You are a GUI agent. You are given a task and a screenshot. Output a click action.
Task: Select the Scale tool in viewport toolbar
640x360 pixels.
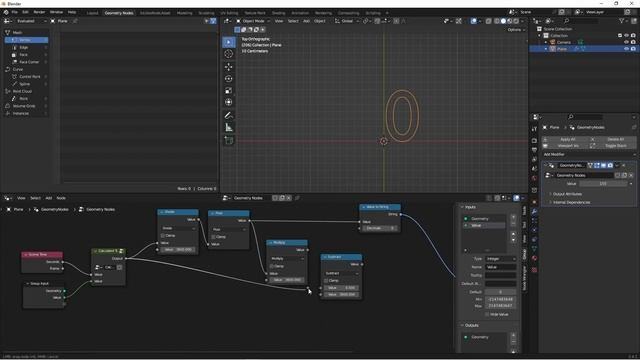[229, 90]
